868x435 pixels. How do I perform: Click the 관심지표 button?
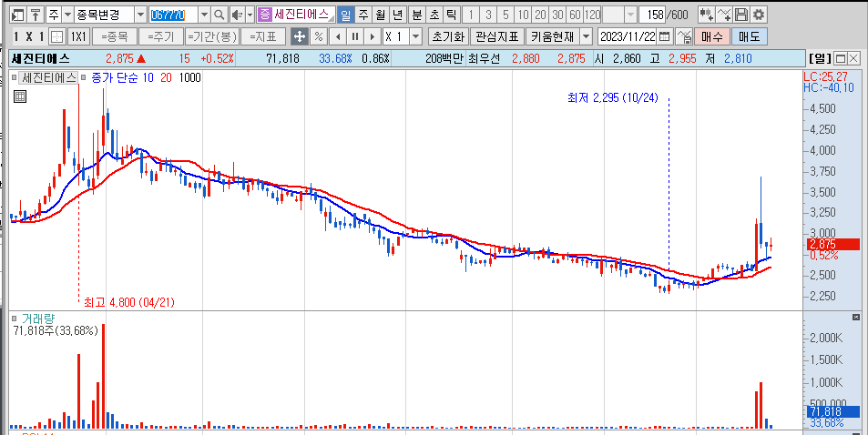(497, 37)
